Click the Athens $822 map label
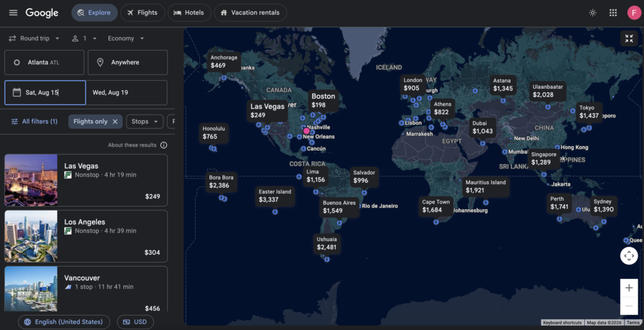 point(442,108)
